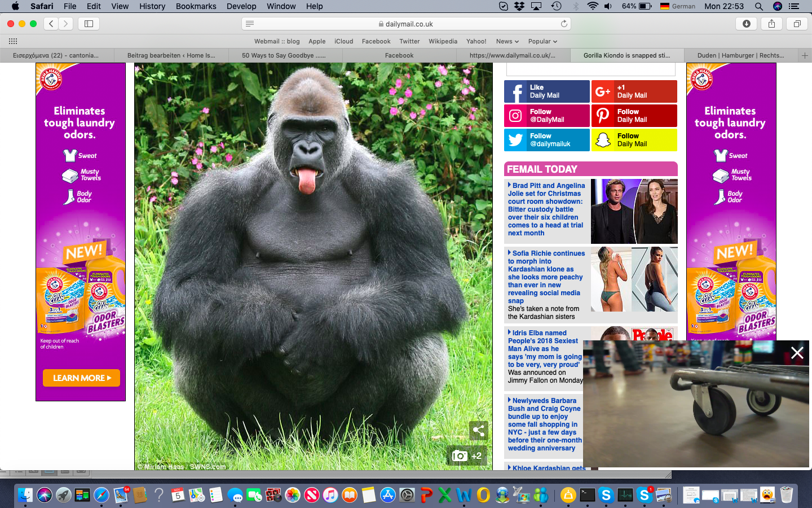The height and width of the screenshot is (508, 812).
Task: Open the Yahoo! bookmark
Action: [x=476, y=41]
